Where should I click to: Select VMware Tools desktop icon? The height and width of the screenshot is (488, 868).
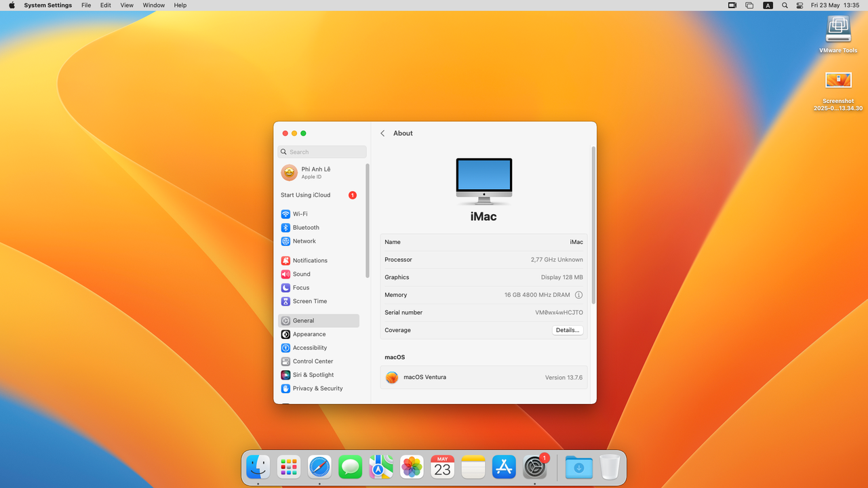click(838, 35)
